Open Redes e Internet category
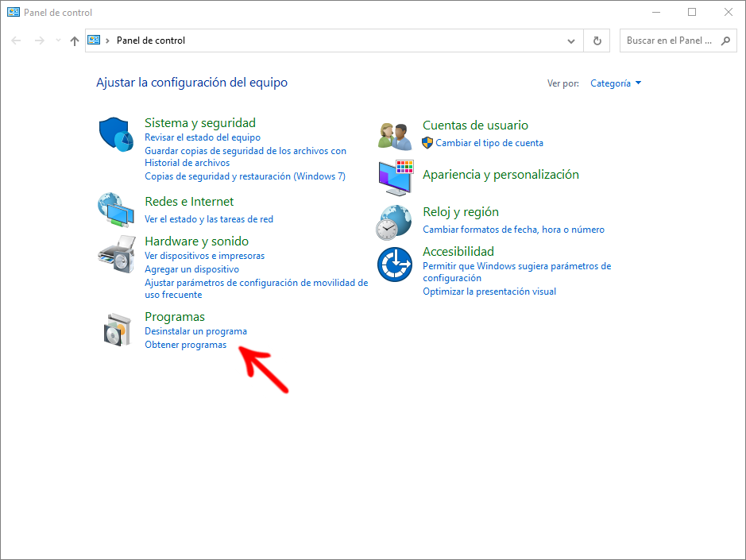The height and width of the screenshot is (560, 746). (189, 202)
